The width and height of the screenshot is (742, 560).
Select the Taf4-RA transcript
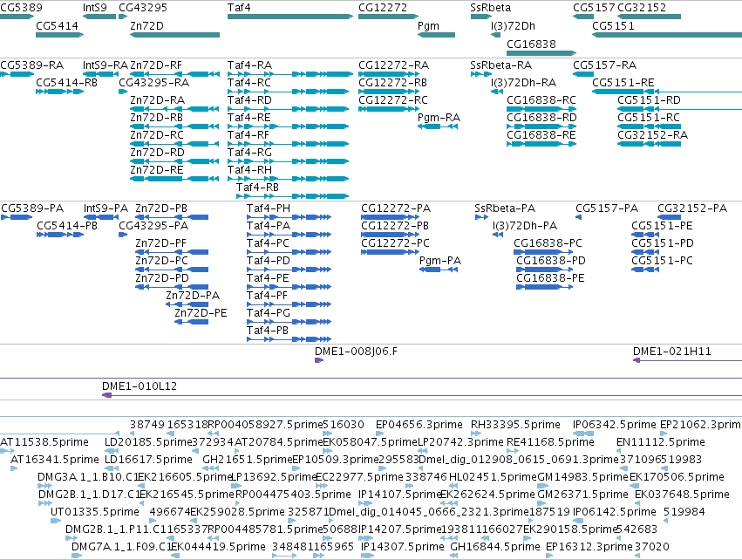pyautogui.click(x=290, y=74)
